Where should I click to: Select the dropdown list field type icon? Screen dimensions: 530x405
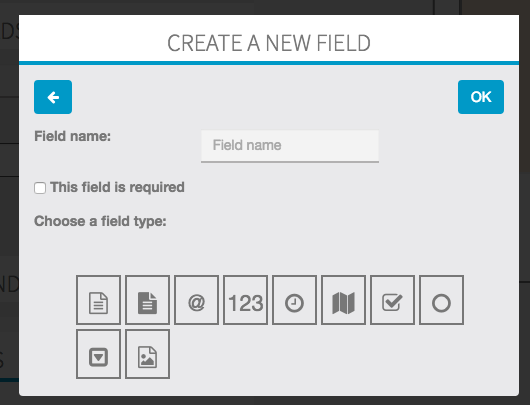tap(98, 354)
